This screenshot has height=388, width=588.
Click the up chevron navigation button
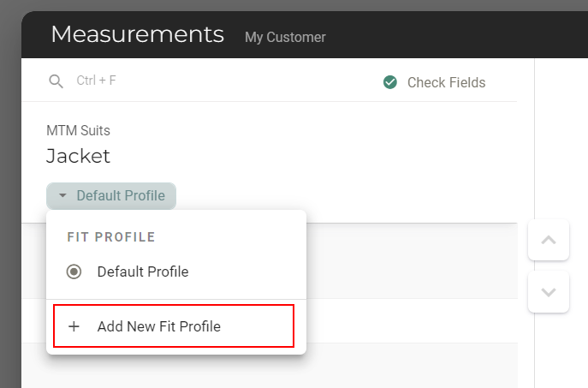click(x=549, y=240)
